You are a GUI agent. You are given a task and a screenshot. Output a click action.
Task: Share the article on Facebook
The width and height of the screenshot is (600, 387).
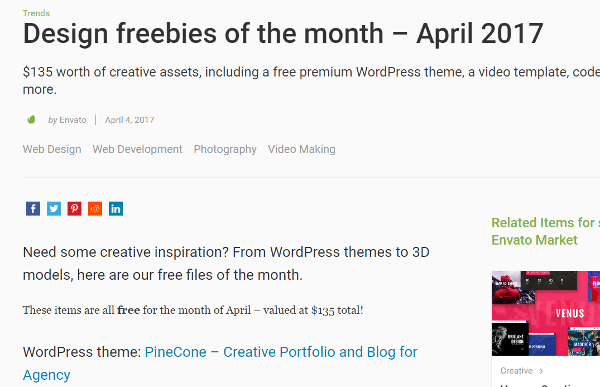(x=33, y=209)
